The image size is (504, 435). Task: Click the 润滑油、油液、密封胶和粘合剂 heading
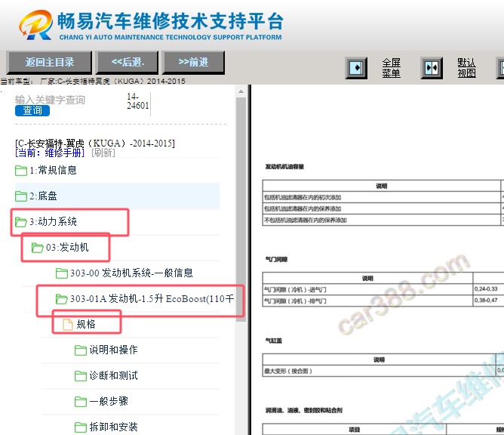point(304,410)
